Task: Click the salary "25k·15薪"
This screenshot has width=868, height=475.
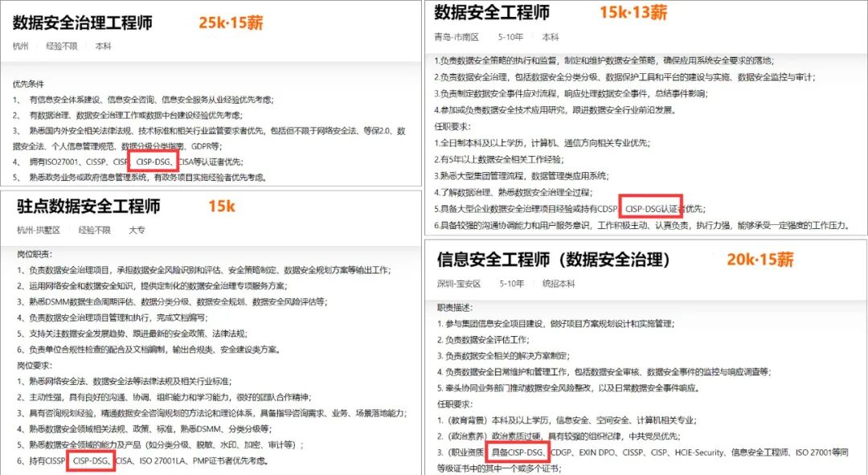Action: [x=231, y=23]
